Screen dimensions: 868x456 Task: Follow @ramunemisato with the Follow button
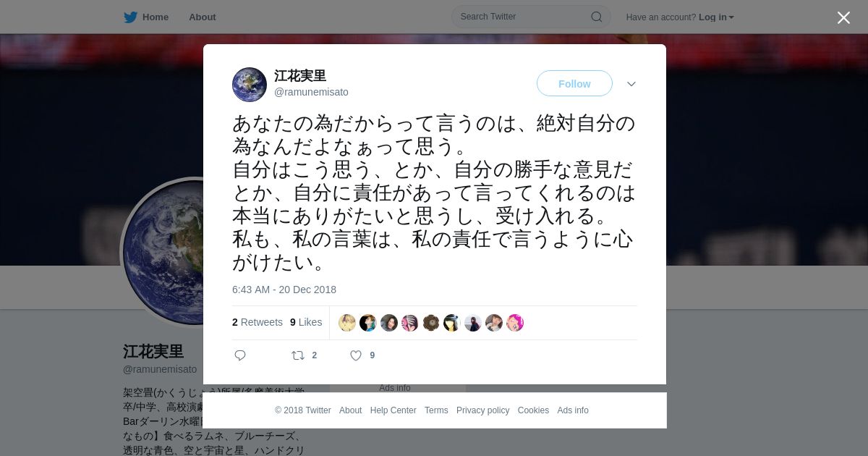(x=574, y=83)
